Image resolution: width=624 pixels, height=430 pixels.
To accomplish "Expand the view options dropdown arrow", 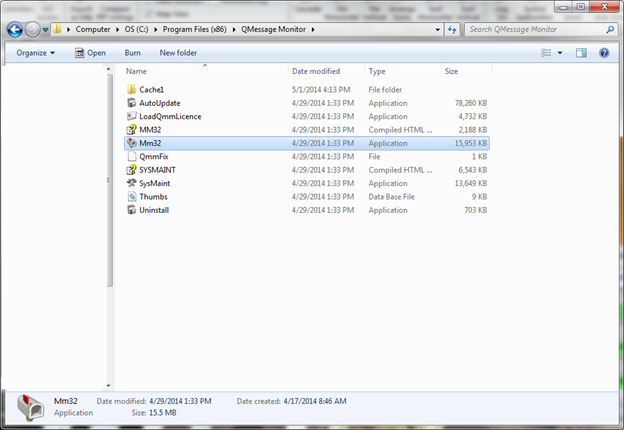I will pyautogui.click(x=559, y=52).
